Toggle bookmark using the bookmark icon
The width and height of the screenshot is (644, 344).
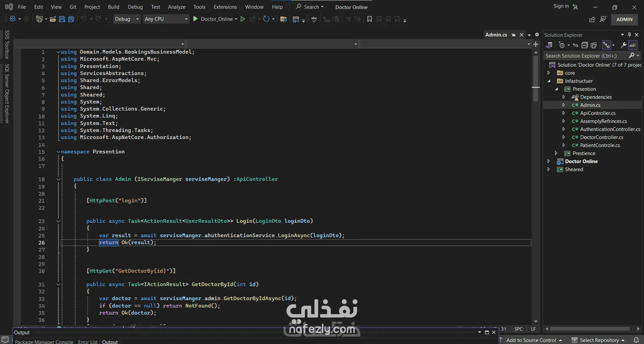point(369,19)
